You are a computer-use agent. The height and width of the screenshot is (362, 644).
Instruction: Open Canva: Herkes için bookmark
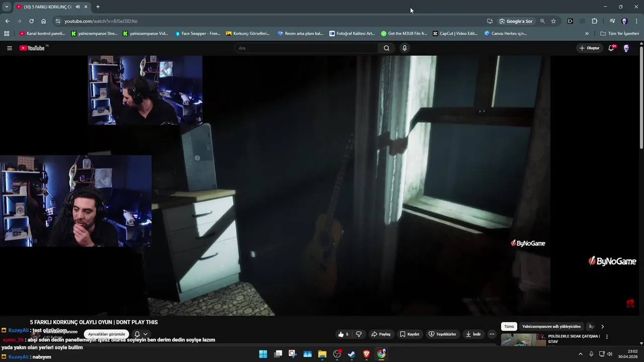pyautogui.click(x=506, y=34)
